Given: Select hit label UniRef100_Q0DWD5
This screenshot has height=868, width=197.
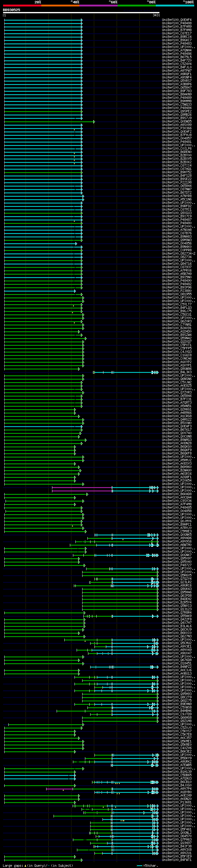Looking at the screenshot, I should pos(177,121).
